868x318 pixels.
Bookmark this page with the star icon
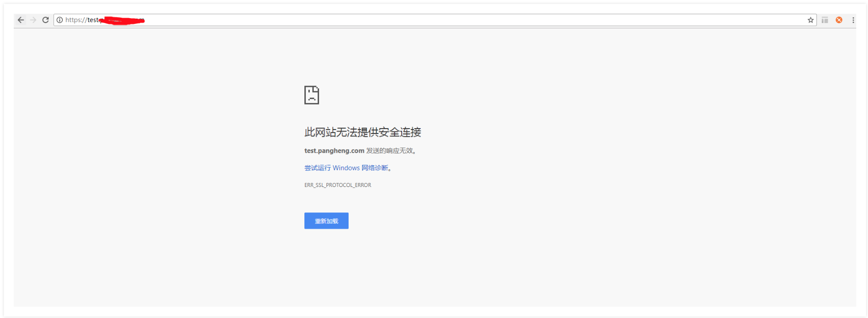pyautogui.click(x=811, y=20)
